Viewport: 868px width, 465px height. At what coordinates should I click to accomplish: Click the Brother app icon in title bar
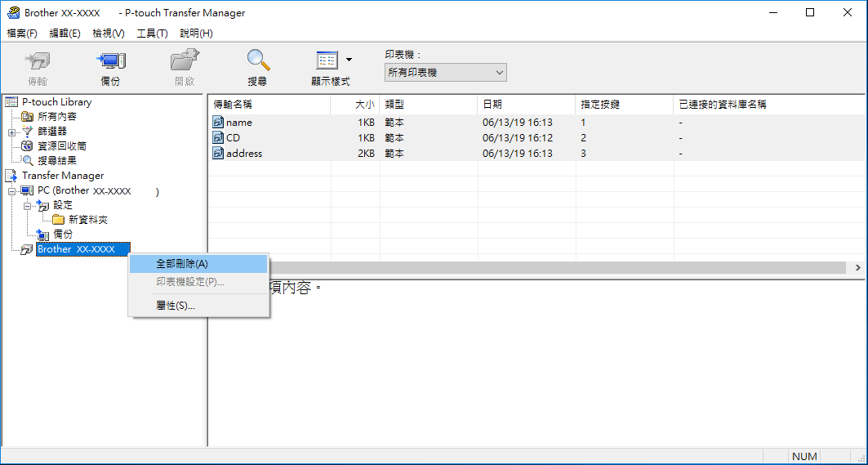13,12
